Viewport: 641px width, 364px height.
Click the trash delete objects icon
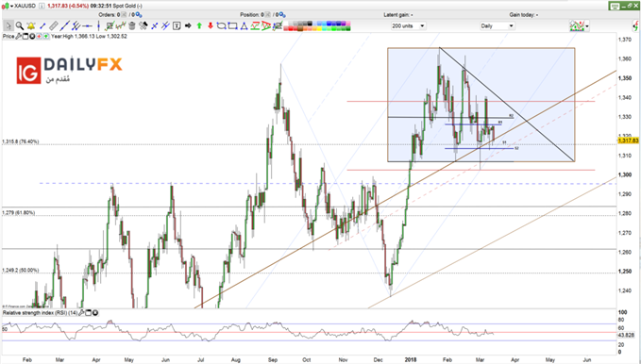(131, 25)
